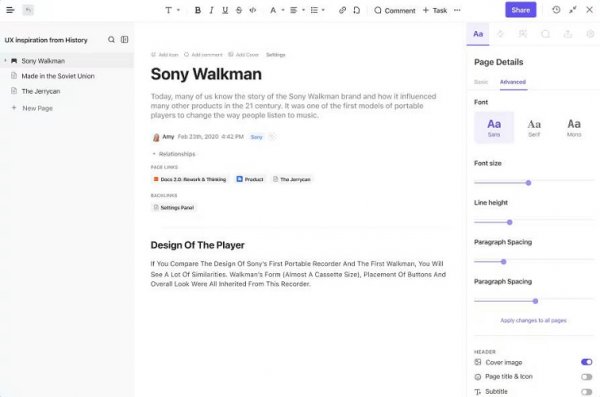This screenshot has width=600, height=397.
Task: Open the settings gear tab in right panel
Action: pos(590,34)
